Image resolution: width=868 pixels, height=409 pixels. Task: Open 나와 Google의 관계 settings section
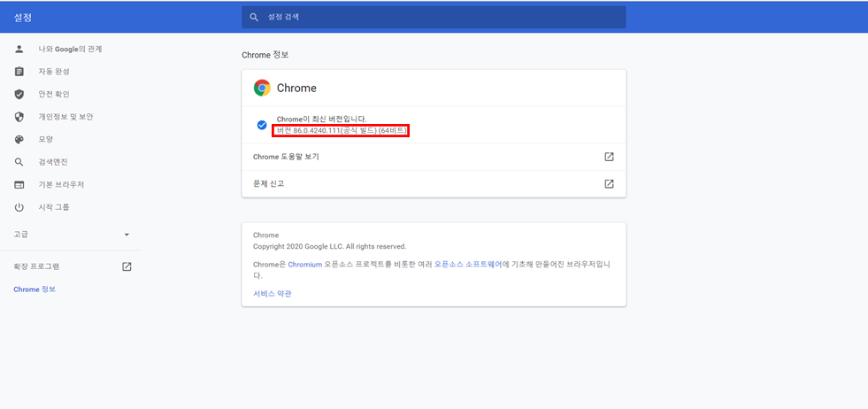(70, 49)
